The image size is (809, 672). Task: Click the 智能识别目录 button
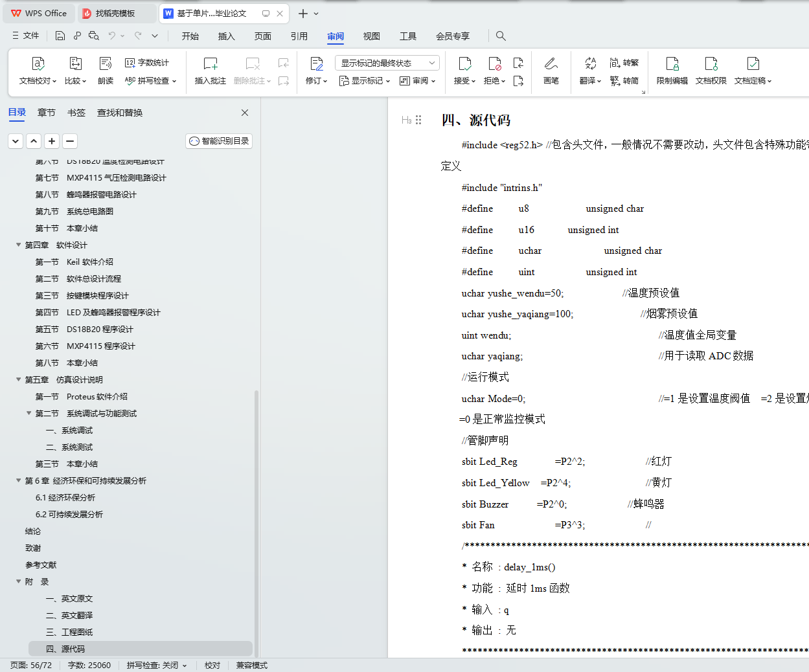click(x=219, y=140)
